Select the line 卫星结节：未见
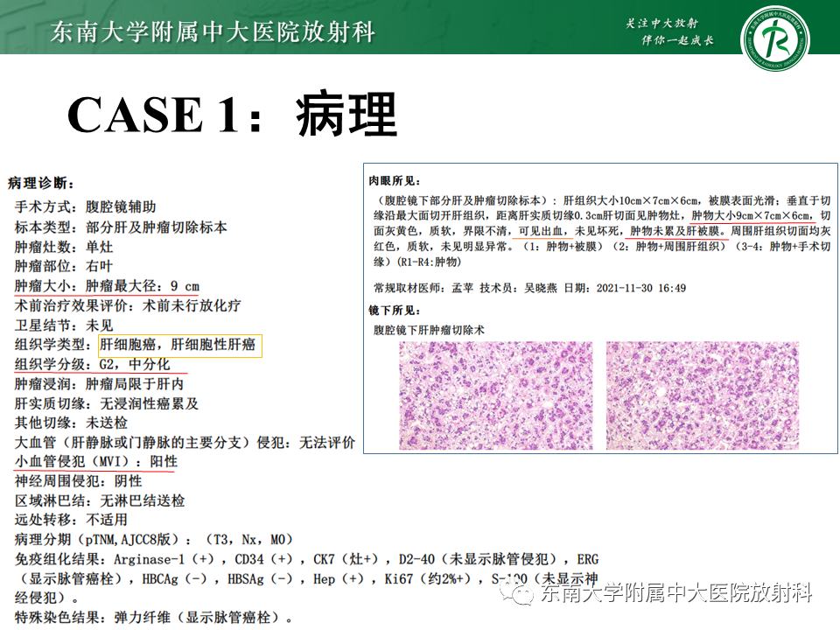The image size is (840, 630). click(64, 325)
